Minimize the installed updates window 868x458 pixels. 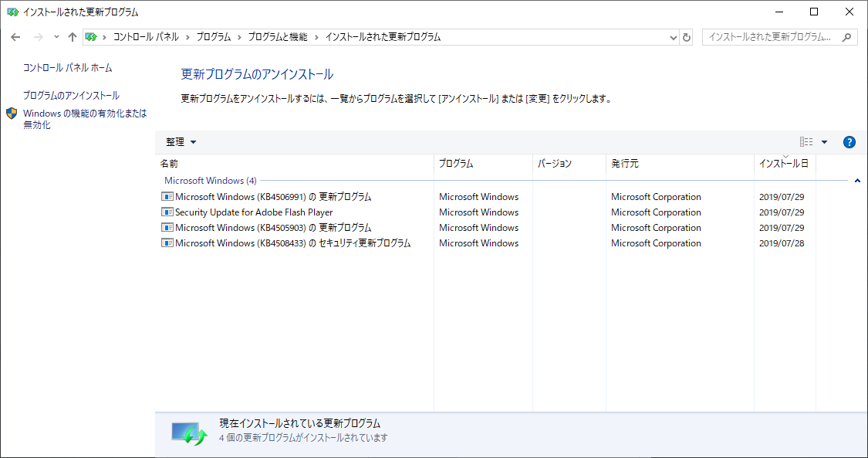tap(779, 12)
